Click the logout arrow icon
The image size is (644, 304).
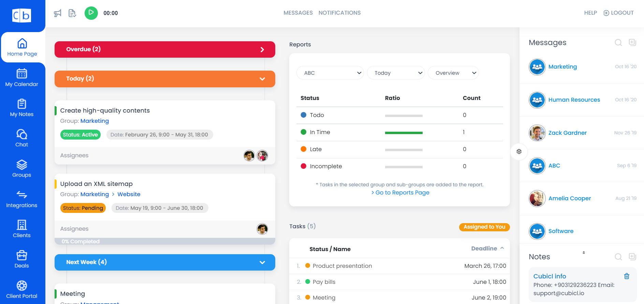(606, 13)
